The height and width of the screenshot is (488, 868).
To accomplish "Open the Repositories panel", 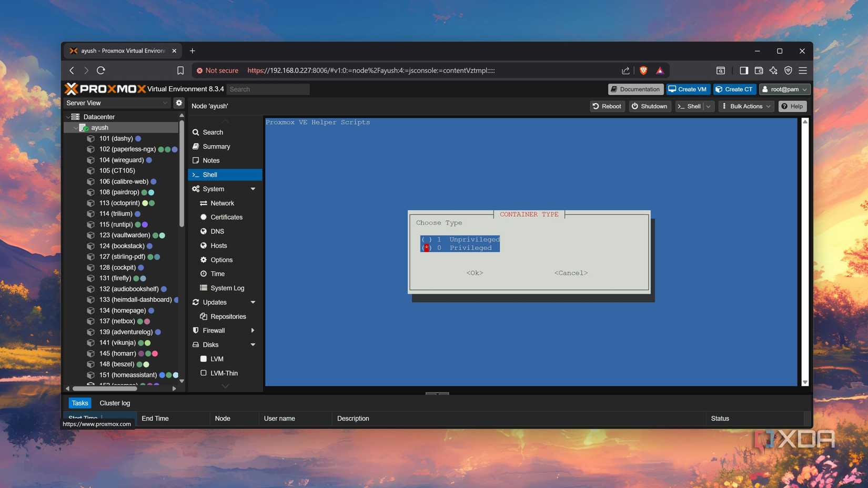I will point(228,316).
